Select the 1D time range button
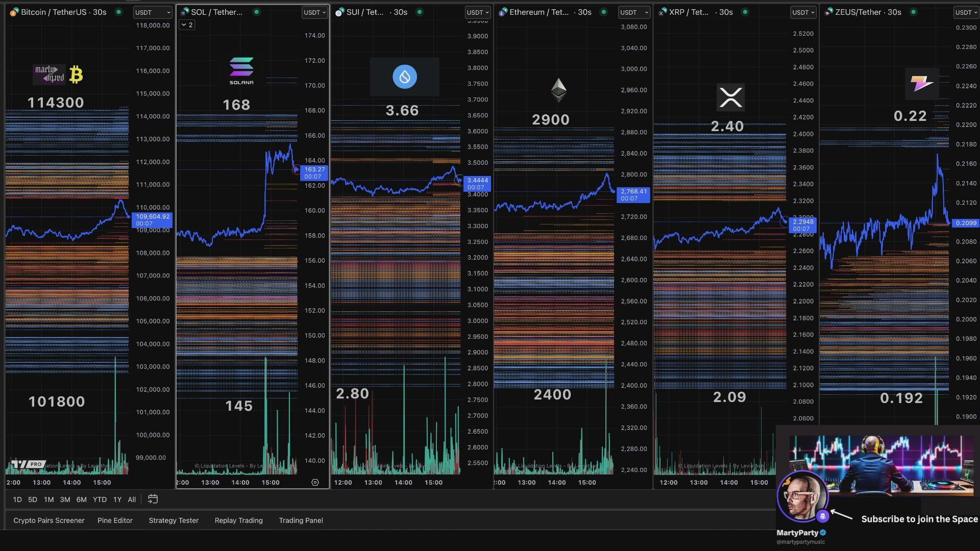 [17, 499]
